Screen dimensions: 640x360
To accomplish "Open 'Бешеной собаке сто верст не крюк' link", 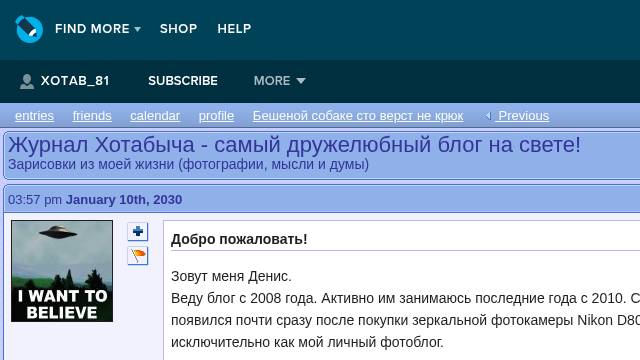I will click(x=358, y=116).
